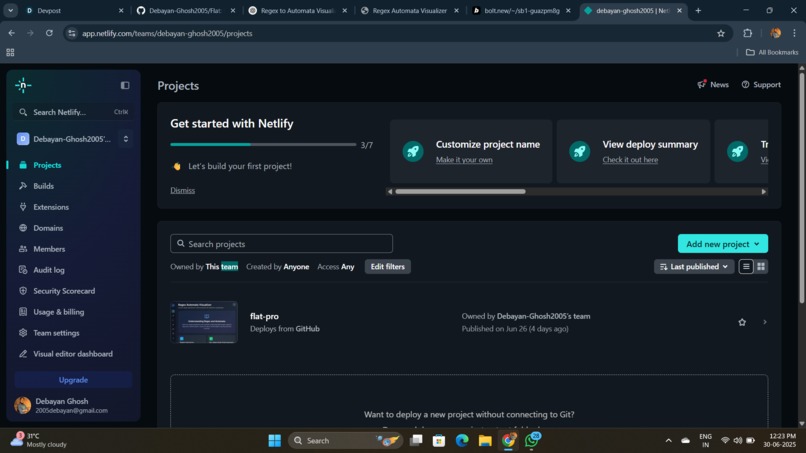The height and width of the screenshot is (453, 806).
Task: Click the Team settings gear icon
Action: (23, 333)
